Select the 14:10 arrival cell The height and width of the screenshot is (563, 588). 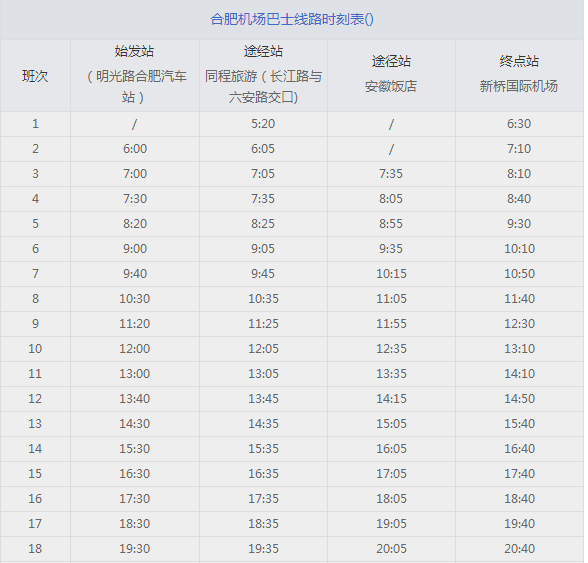pyautogui.click(x=519, y=374)
